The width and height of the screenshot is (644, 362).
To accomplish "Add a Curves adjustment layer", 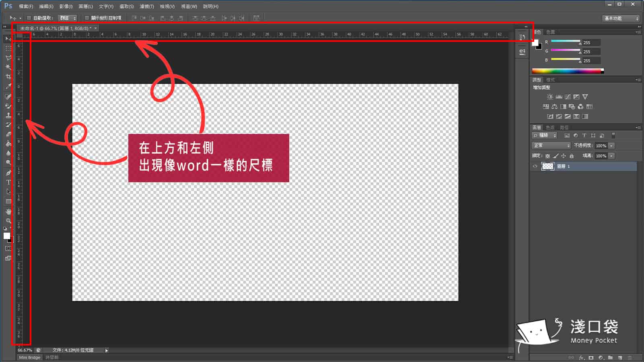I will tap(567, 97).
